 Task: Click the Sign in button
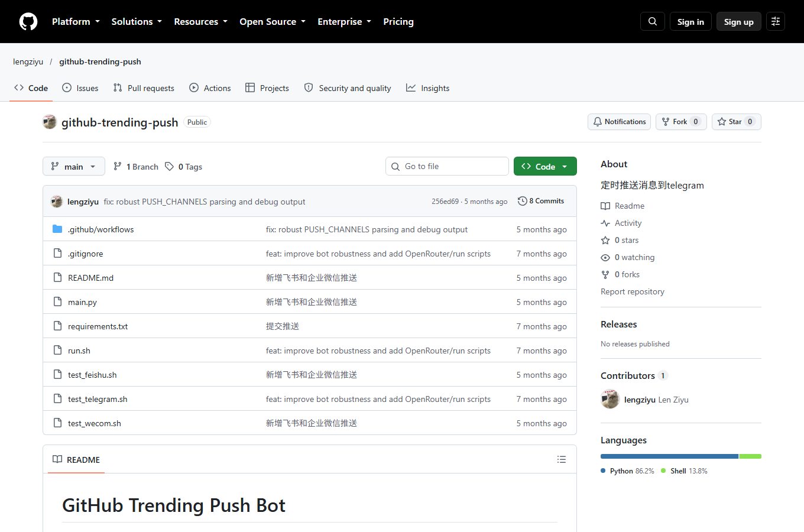tap(690, 21)
